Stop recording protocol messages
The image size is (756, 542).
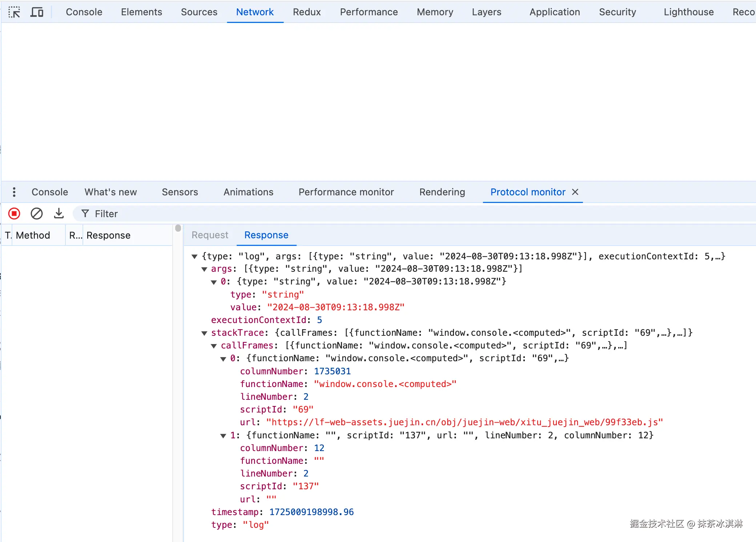pyautogui.click(x=14, y=214)
